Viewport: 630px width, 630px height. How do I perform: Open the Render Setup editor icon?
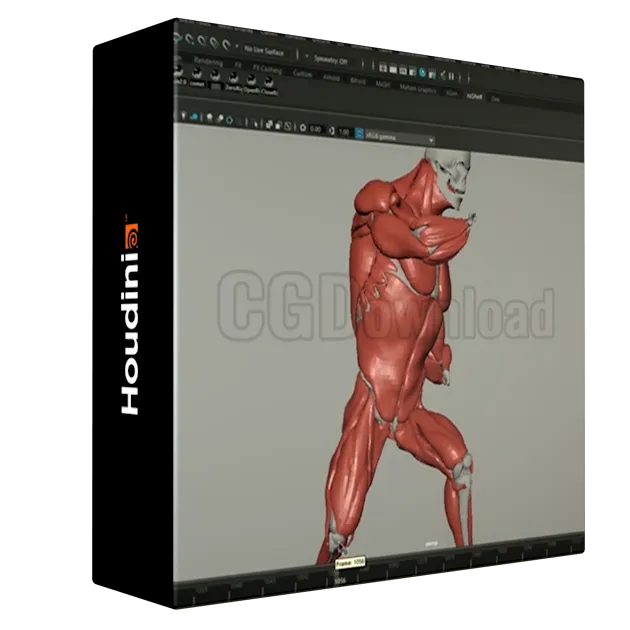pos(432,74)
